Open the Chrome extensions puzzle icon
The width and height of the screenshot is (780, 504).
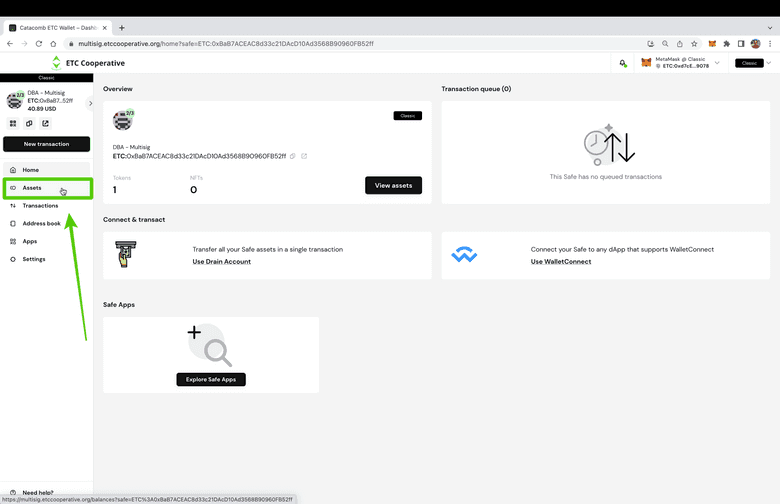click(x=726, y=44)
